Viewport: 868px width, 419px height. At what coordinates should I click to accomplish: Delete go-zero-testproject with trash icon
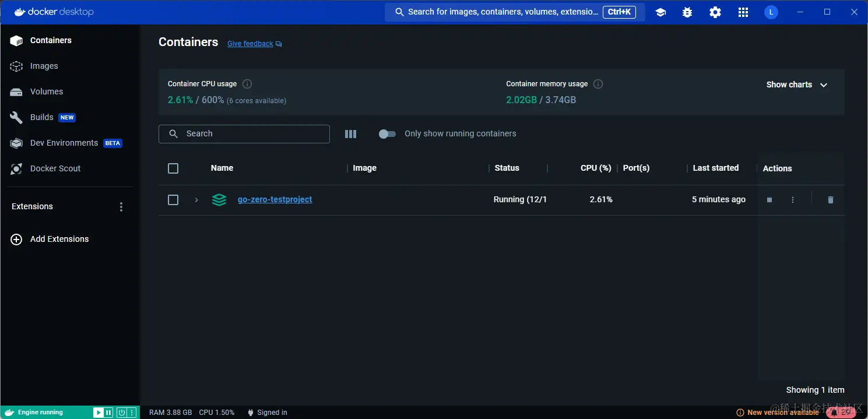point(831,200)
